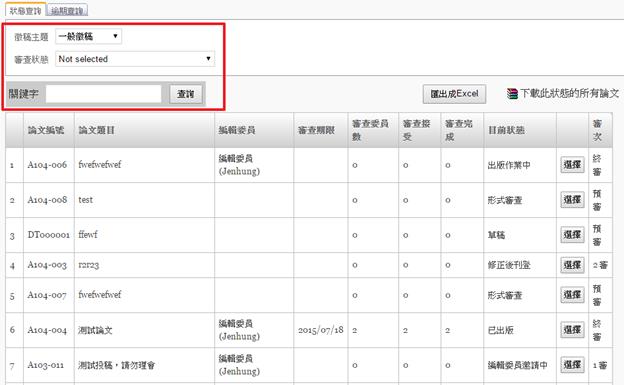
Task: Click the 選擇 button for paper A104-008
Action: pos(572,199)
